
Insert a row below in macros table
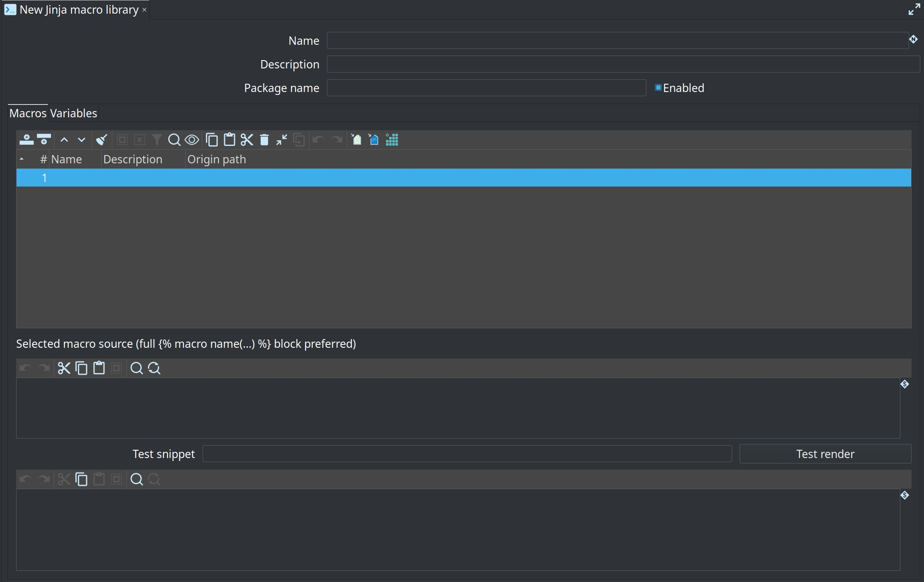click(44, 140)
